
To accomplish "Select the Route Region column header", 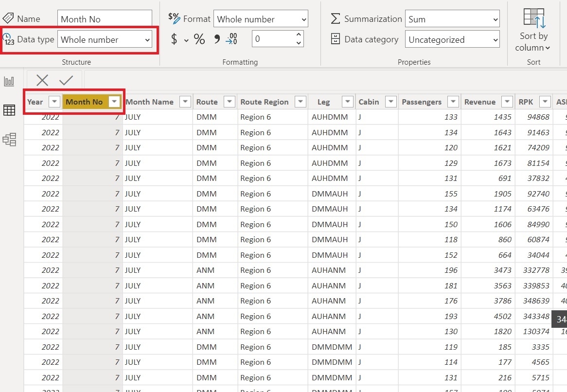I will click(x=265, y=102).
